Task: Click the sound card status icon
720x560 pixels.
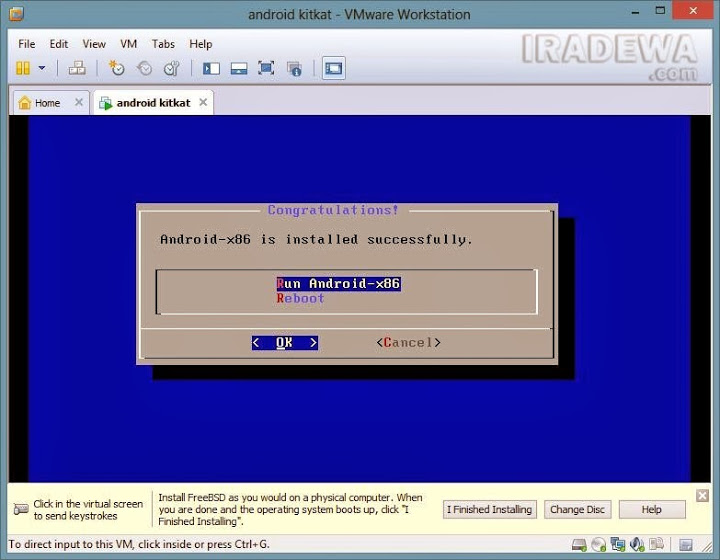Action: (x=637, y=544)
